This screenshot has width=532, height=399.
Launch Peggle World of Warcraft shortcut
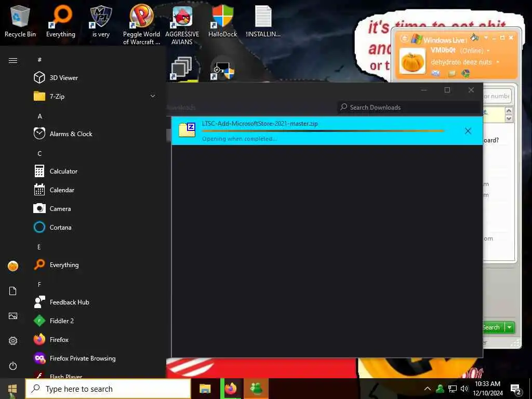141,25
